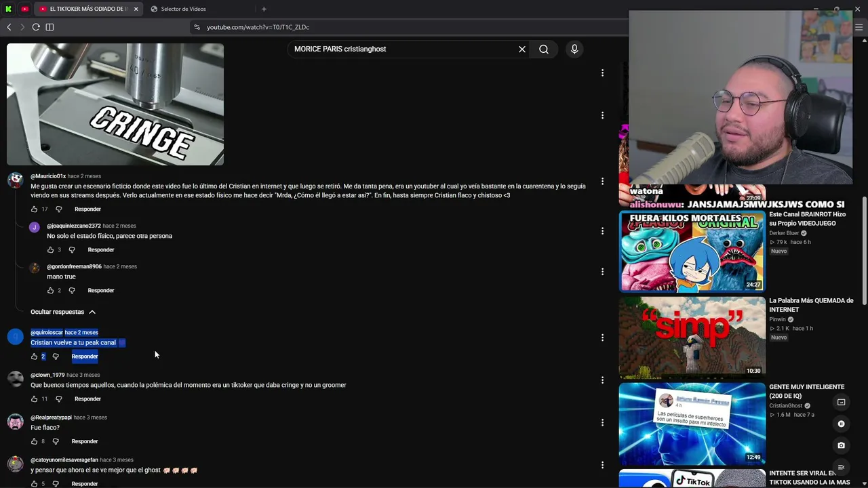The image size is (868, 488).
Task: Toggle the browser sidebar panel
Action: pyautogui.click(x=50, y=27)
